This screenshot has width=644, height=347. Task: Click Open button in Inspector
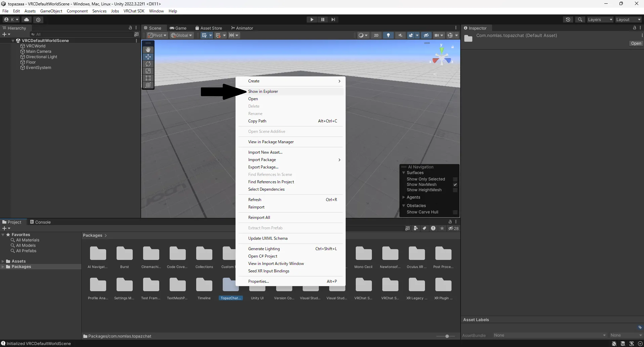(636, 43)
